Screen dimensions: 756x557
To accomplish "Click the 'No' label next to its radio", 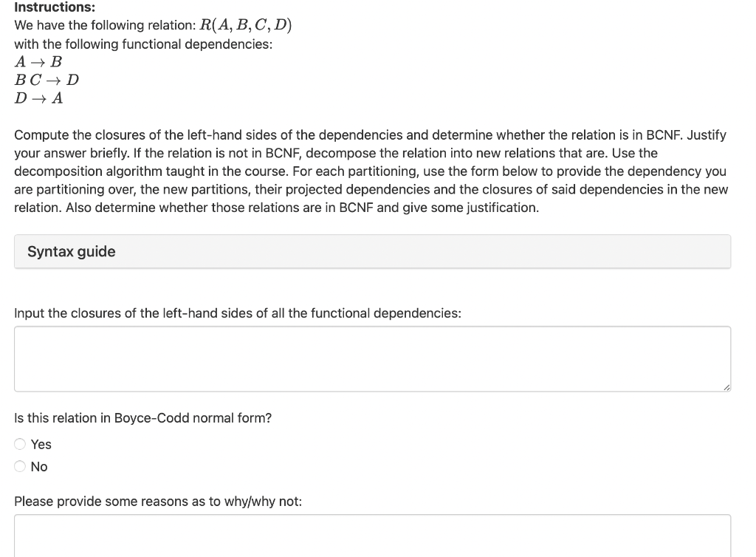I will tap(39, 466).
